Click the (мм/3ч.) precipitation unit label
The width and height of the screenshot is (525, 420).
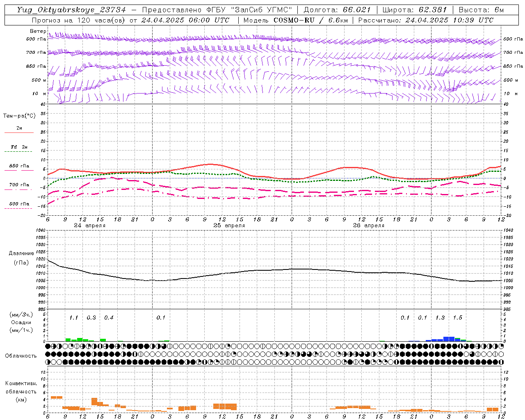21,315
